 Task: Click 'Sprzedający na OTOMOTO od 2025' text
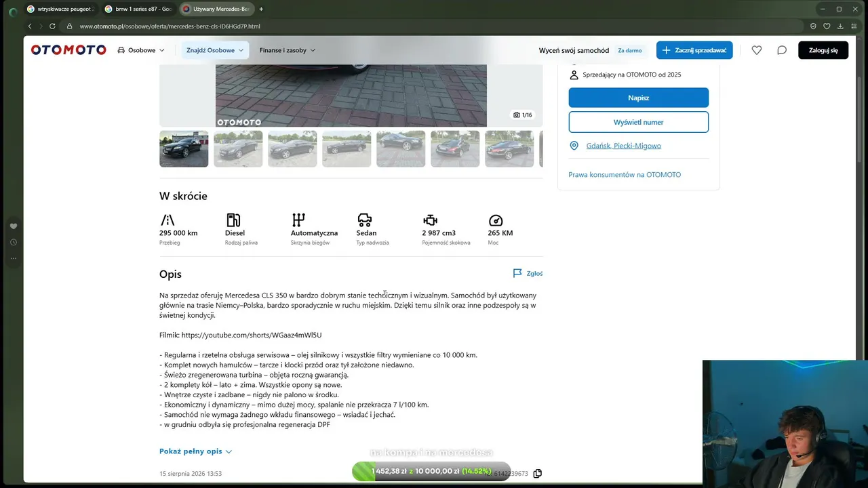632,75
